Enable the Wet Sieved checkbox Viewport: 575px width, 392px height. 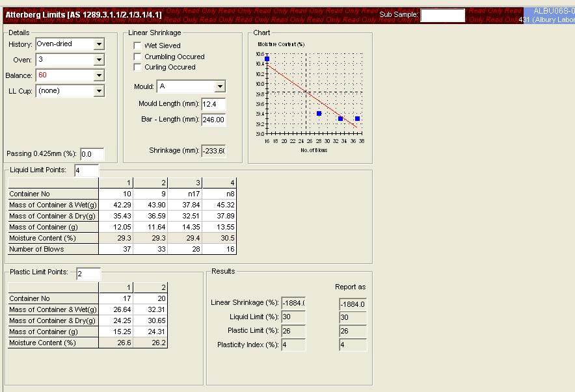137,46
